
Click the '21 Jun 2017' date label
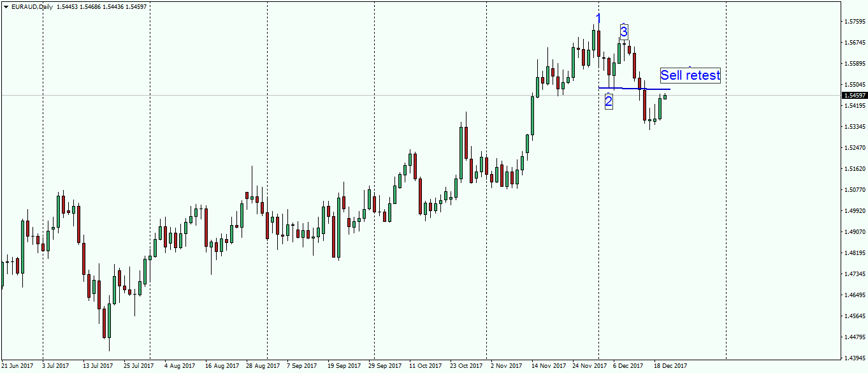tap(18, 367)
